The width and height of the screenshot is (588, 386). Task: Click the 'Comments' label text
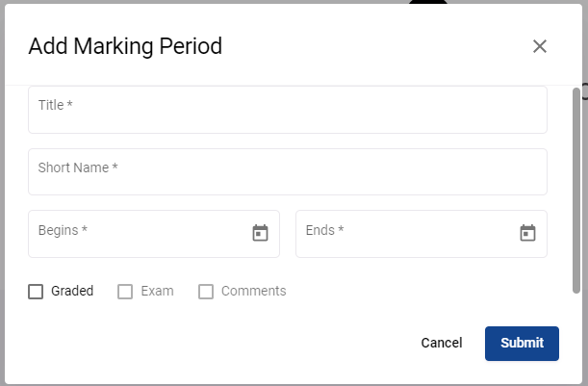[x=253, y=291]
